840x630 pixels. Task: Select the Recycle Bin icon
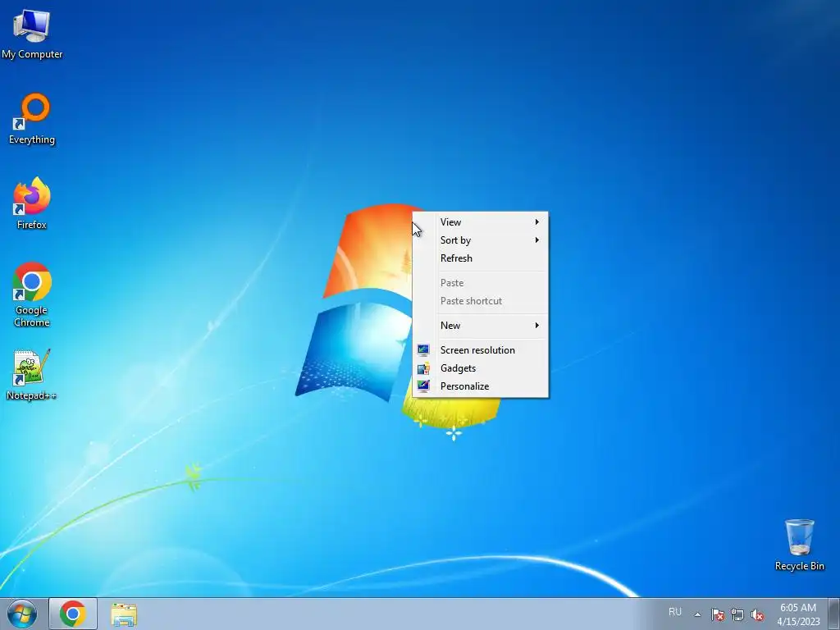pos(799,545)
